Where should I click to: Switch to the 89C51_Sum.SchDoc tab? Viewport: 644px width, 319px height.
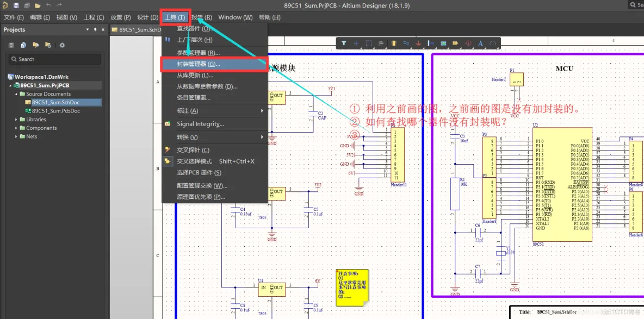pyautogui.click(x=136, y=29)
